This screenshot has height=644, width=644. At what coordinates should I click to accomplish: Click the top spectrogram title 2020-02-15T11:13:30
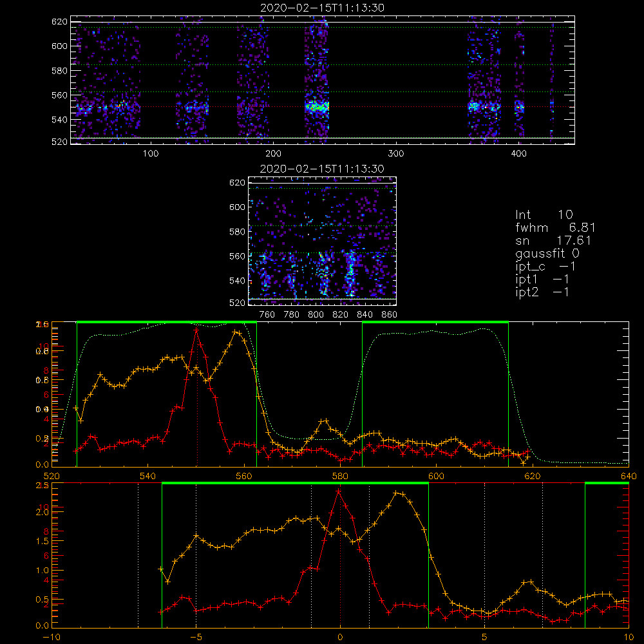[323, 8]
